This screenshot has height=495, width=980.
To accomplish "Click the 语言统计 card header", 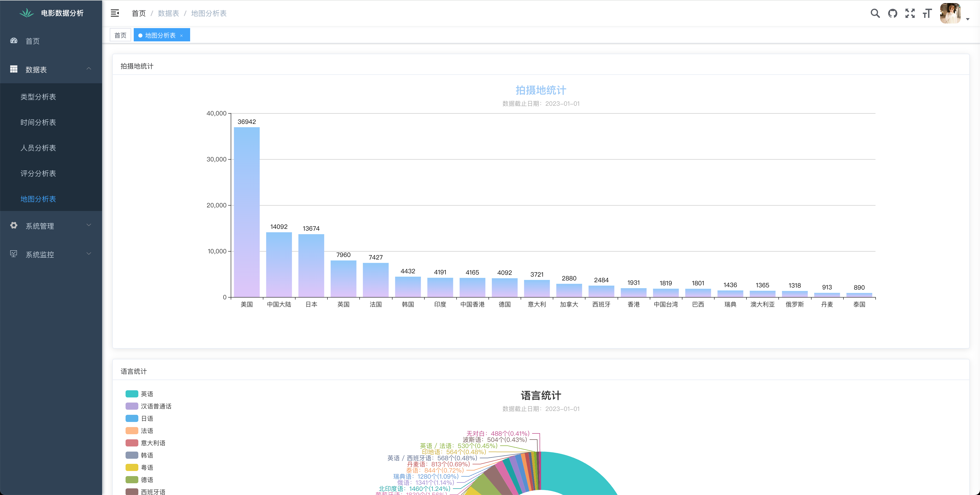I will pos(133,371).
